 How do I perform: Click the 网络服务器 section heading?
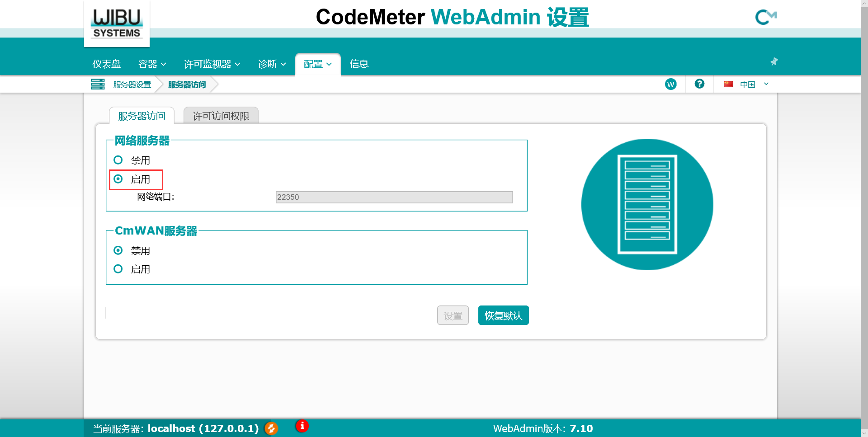coord(142,141)
